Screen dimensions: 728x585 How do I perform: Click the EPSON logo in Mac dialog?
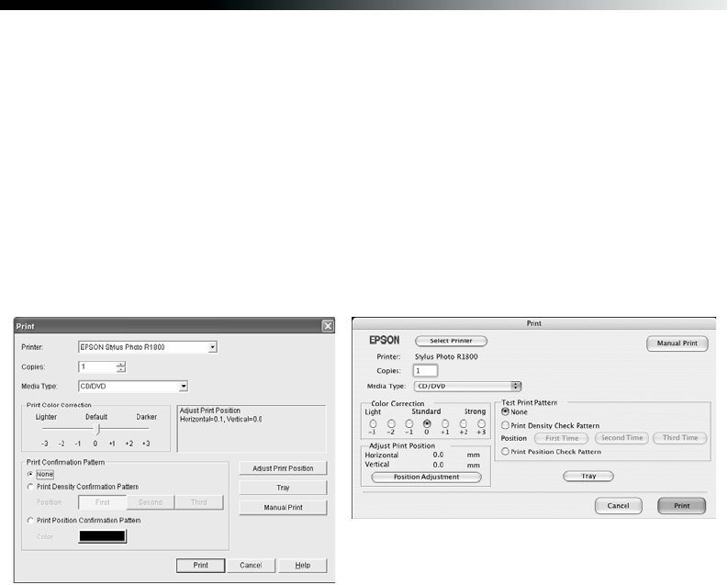click(x=385, y=341)
